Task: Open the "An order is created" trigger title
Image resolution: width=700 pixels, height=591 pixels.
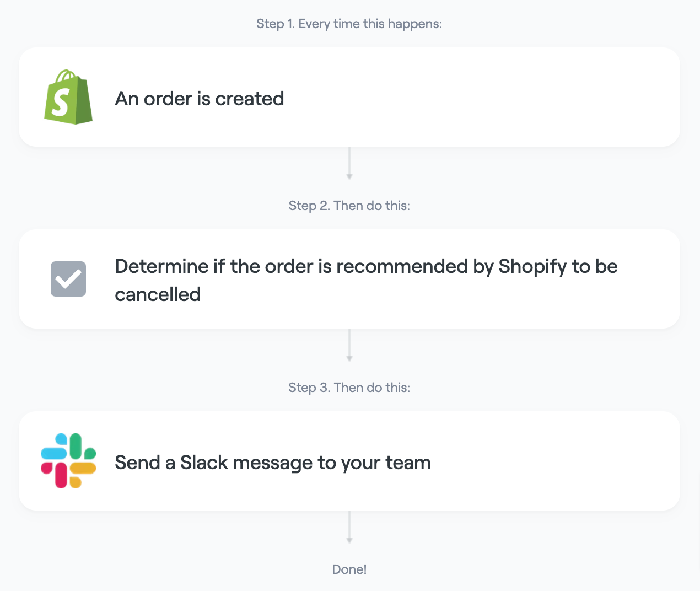Action: click(x=200, y=99)
